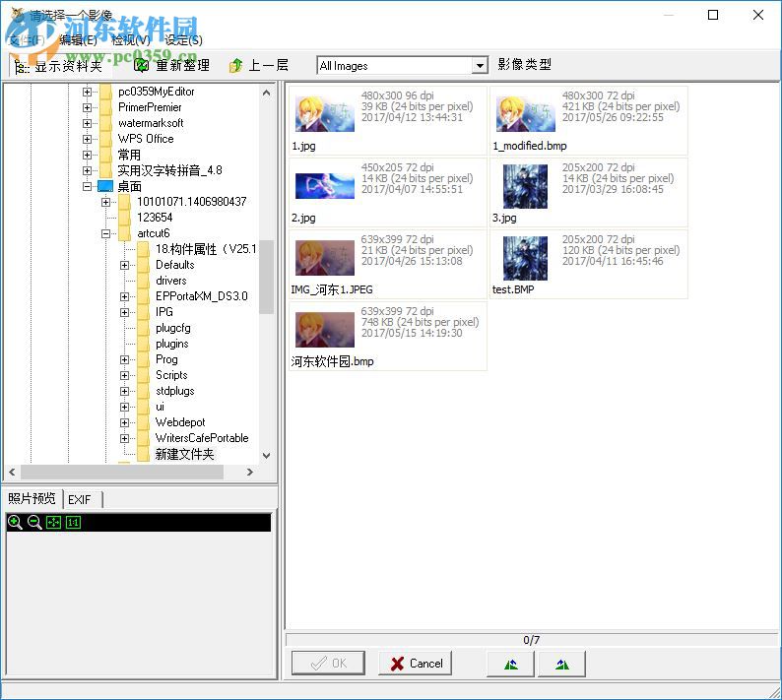Screen dimensions: 782x700
Task: Expand the stdplugs folder node
Action: click(125, 392)
